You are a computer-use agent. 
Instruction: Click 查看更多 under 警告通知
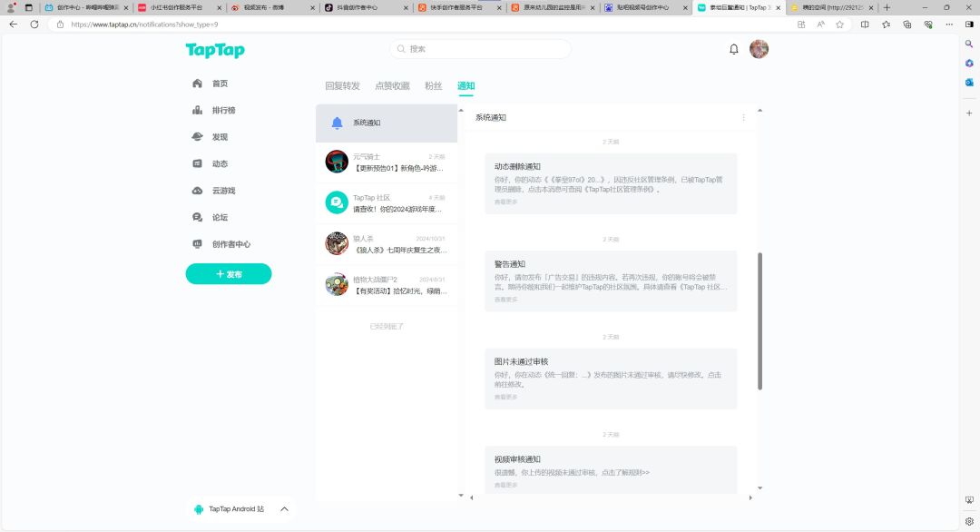click(505, 300)
